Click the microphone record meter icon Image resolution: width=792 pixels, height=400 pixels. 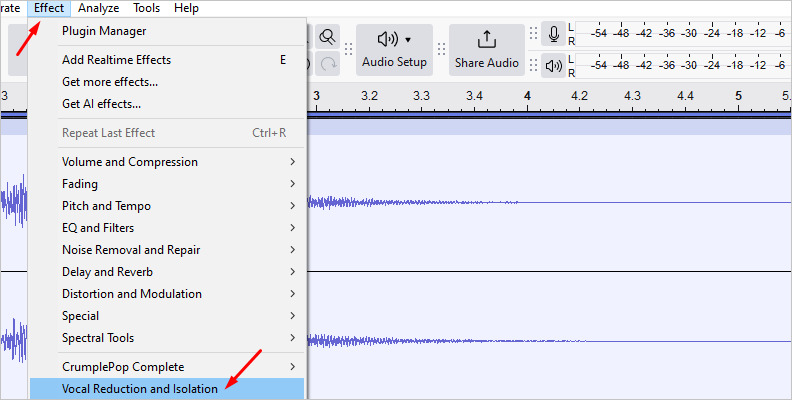554,34
